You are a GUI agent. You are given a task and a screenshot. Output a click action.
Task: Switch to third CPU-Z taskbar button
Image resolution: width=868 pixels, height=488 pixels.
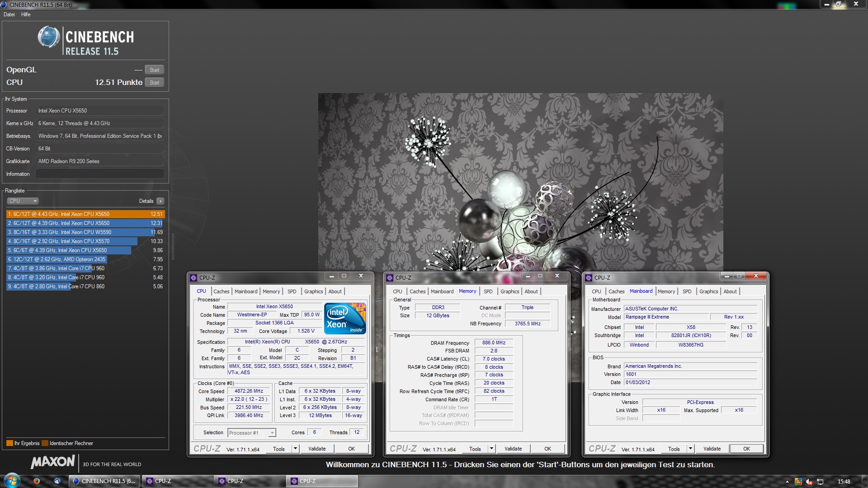(322, 481)
